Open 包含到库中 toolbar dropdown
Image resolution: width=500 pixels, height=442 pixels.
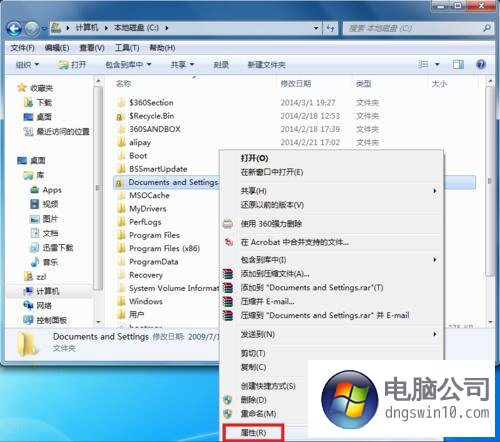(128, 64)
